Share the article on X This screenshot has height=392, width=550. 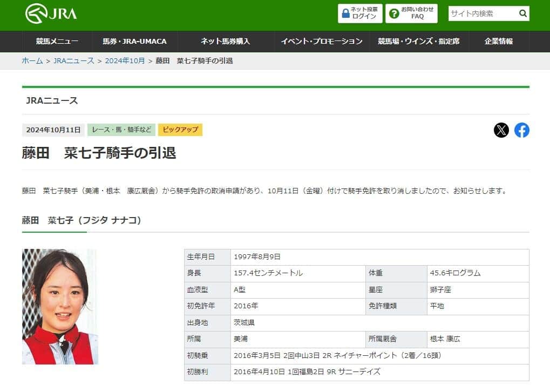pos(501,130)
